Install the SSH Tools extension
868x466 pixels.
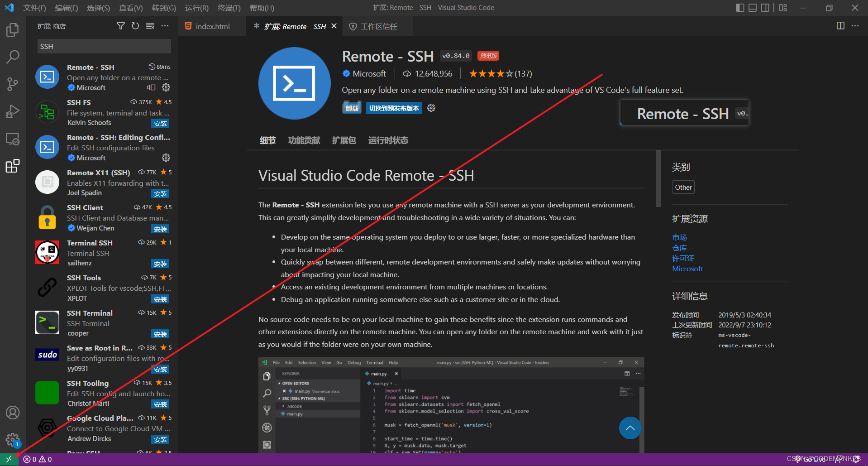pos(160,299)
